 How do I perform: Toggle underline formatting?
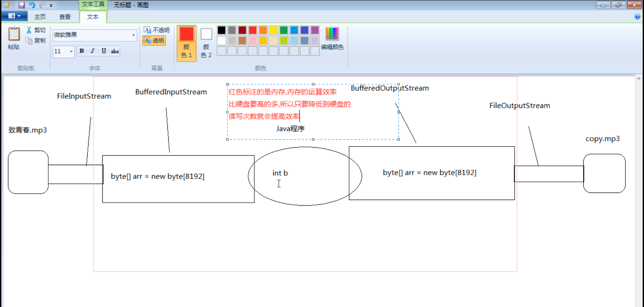104,51
